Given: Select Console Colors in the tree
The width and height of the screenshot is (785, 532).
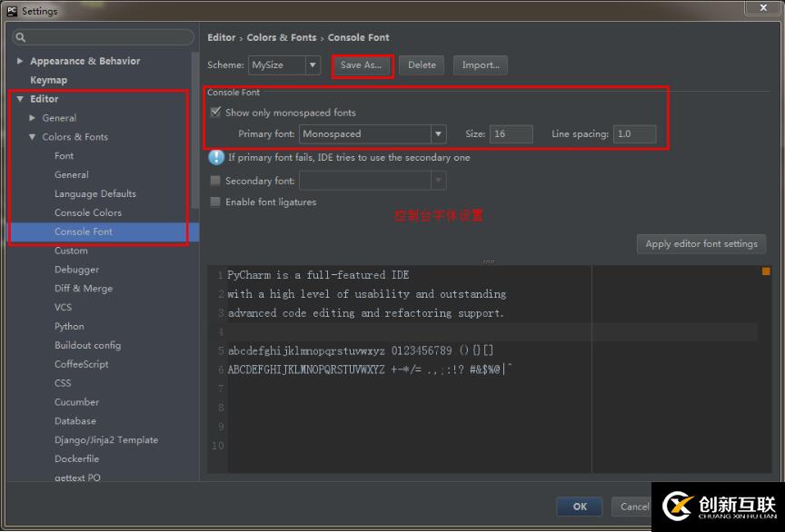Looking at the screenshot, I should click(87, 212).
